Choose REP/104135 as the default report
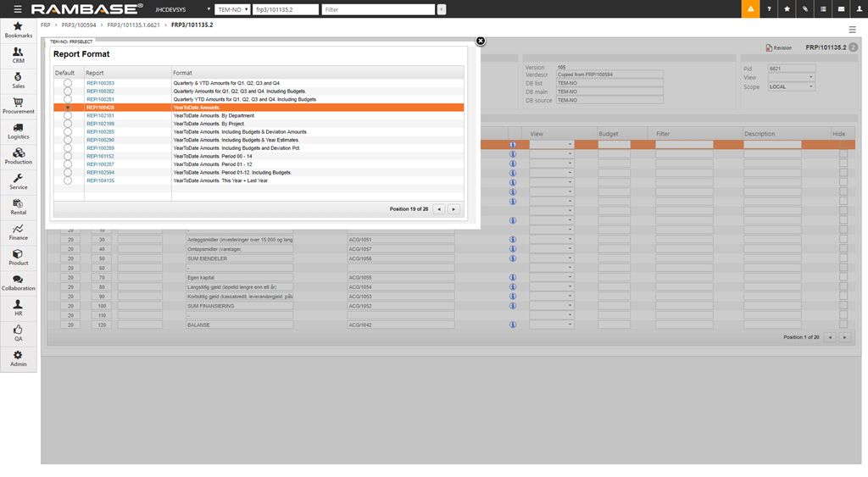Screen dimensions: 868x477 point(68,180)
